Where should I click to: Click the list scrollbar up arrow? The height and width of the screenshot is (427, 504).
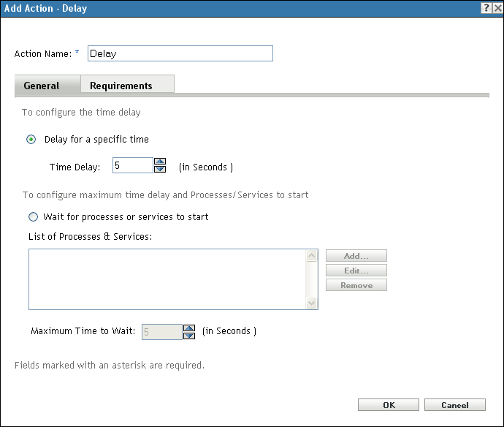(x=311, y=256)
